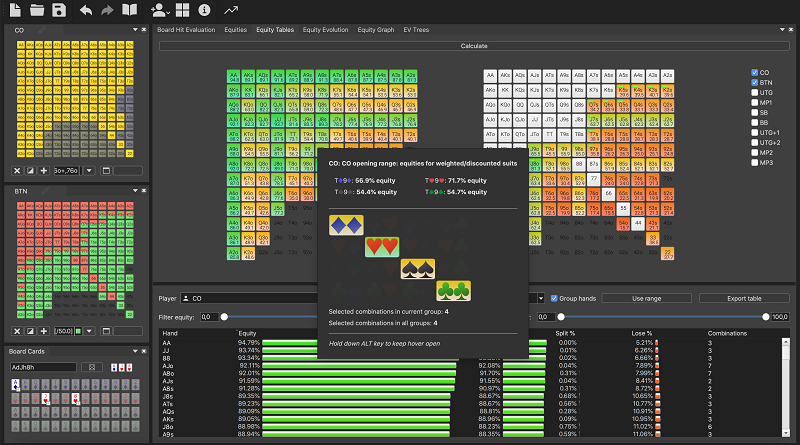This screenshot has width=800, height=445.
Task: Redo with the forward arrow icon
Action: (107, 10)
